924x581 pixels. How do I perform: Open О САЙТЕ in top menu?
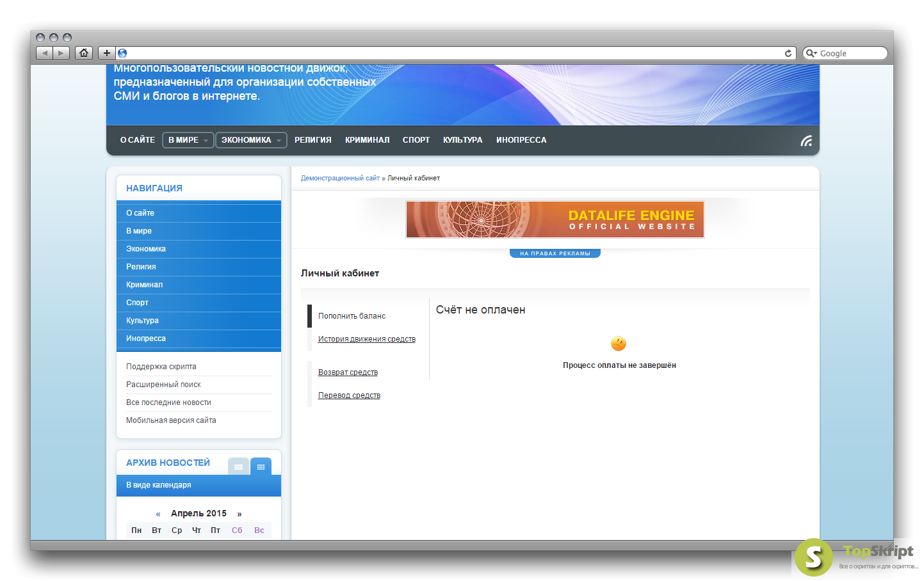[x=138, y=140]
